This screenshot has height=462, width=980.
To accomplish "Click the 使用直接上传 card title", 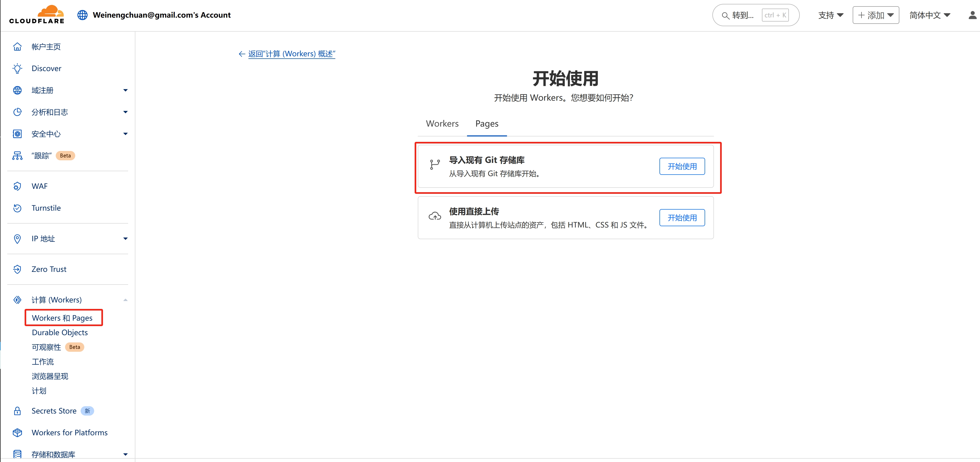I will (x=474, y=212).
